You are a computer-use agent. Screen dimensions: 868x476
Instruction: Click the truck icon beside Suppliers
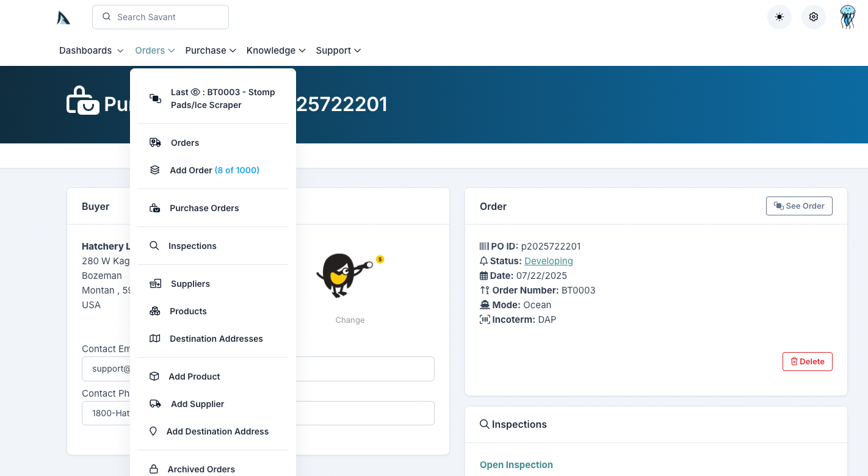154,283
